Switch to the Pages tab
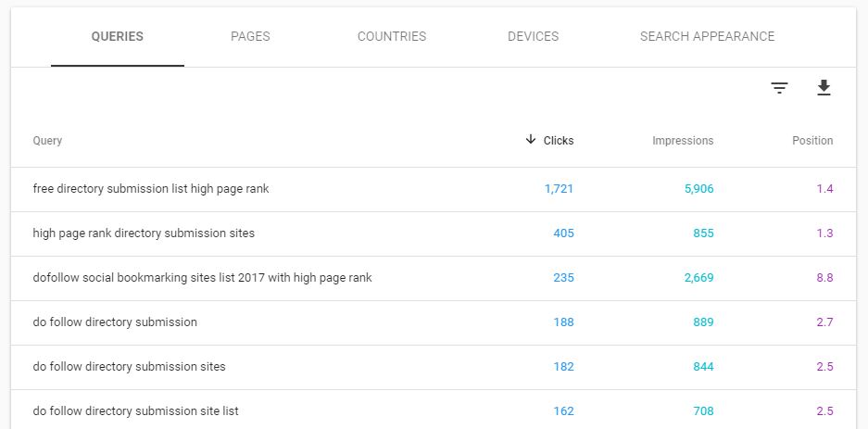The image size is (868, 429). click(250, 36)
